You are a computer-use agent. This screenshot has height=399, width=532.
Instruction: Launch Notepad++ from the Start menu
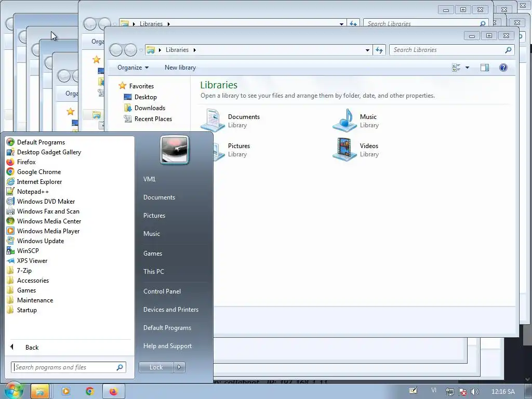pos(33,191)
